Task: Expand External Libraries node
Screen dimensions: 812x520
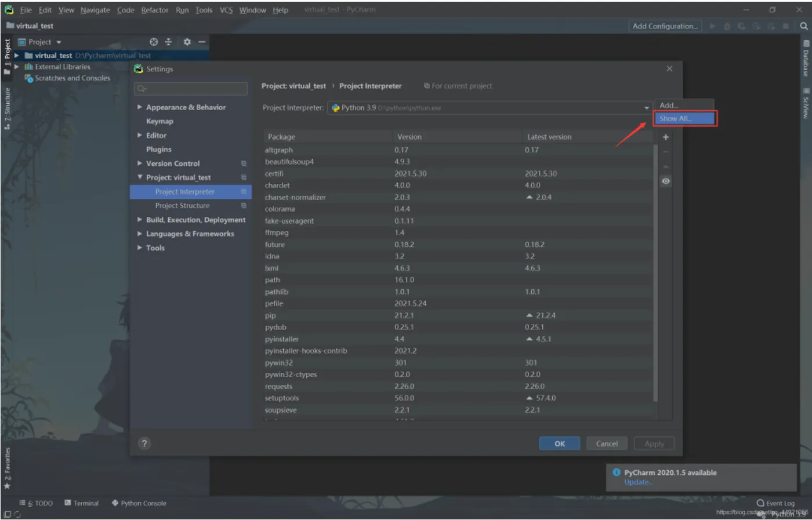Action: [x=17, y=67]
